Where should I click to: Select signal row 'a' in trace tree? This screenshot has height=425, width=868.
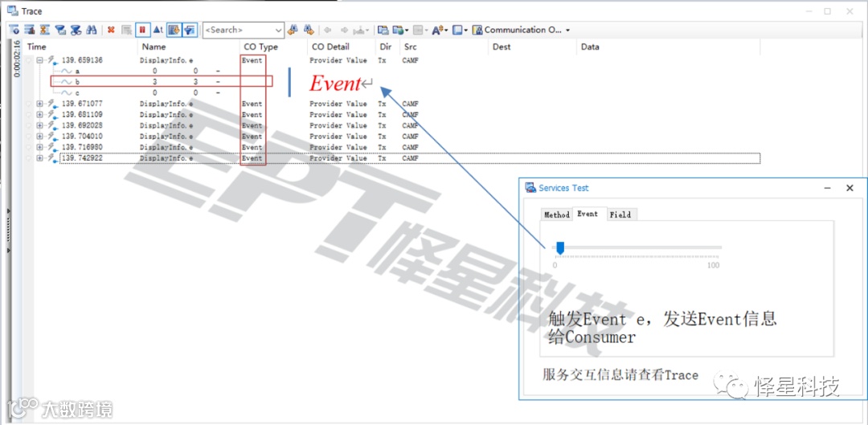tap(77, 72)
